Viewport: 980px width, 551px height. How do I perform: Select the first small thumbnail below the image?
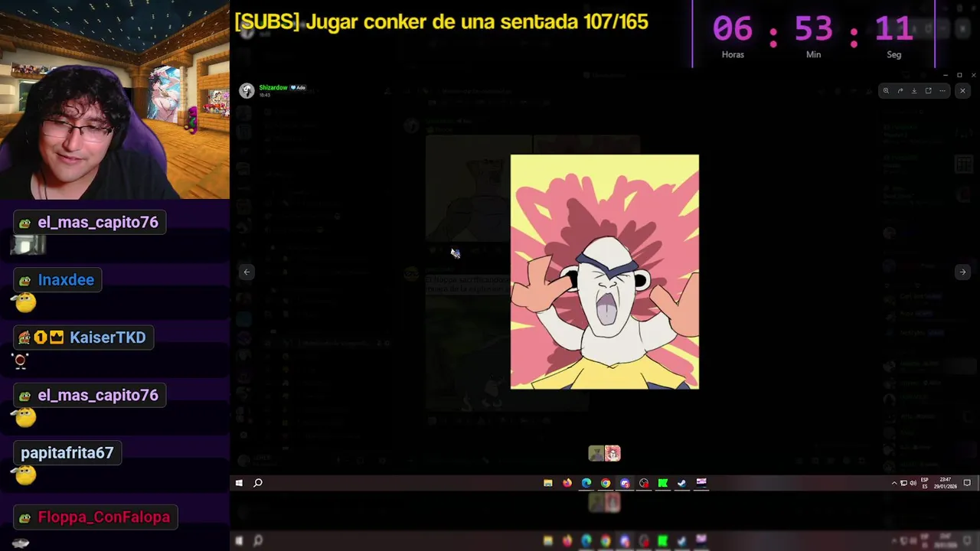tap(596, 454)
